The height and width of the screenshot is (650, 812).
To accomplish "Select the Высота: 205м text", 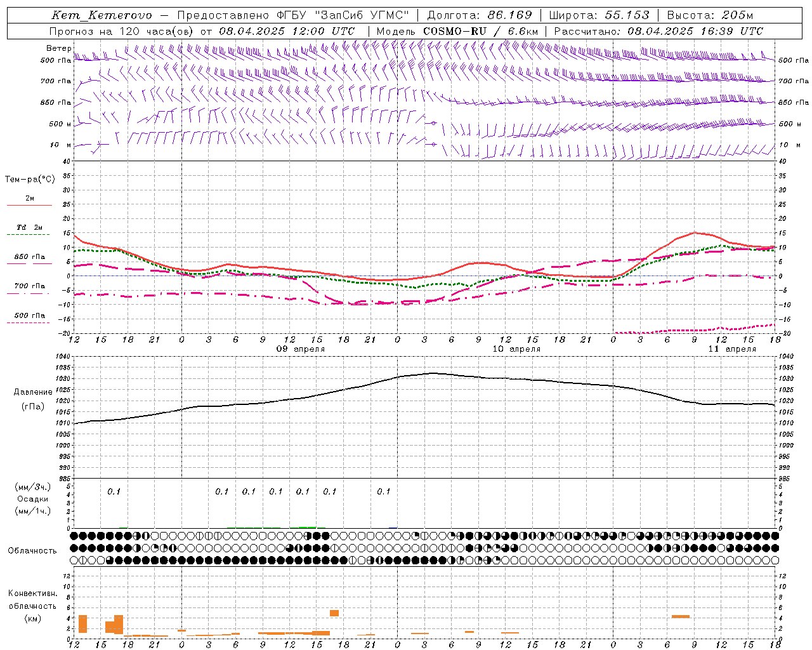I will click(710, 15).
